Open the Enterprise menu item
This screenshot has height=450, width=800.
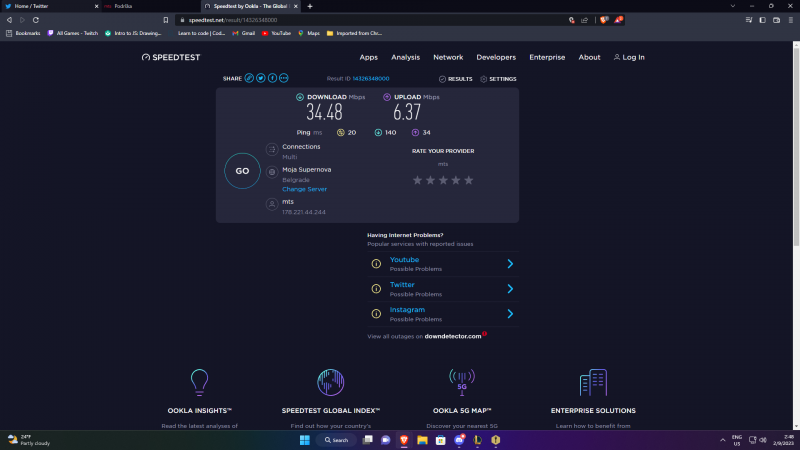547,57
